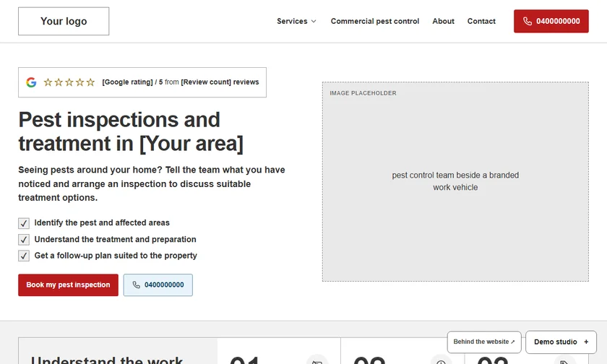
Task: Click the 'IMAGE PLACEHOLDER' label
Action: point(363,93)
